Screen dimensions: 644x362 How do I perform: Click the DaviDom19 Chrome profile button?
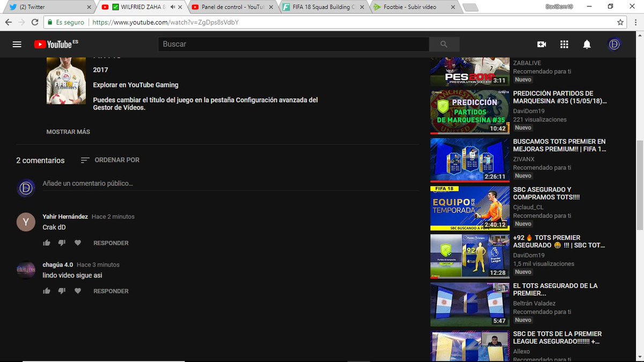tap(559, 6)
